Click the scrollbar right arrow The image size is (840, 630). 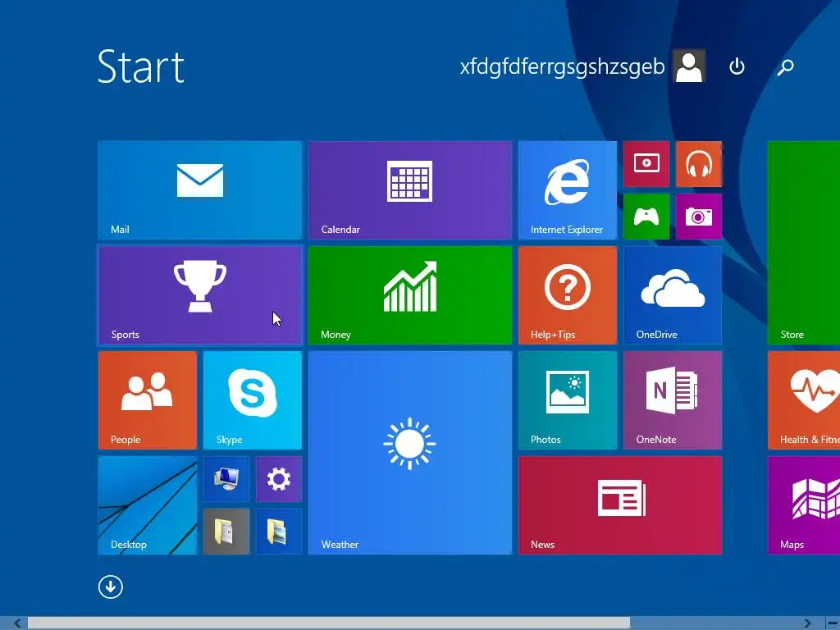[x=808, y=623]
